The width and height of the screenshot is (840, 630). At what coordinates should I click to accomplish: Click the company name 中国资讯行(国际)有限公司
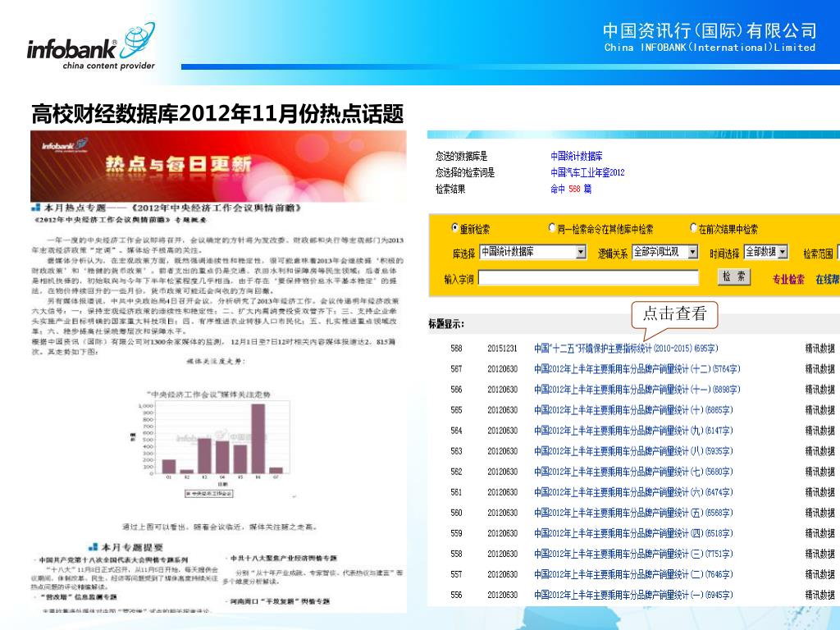pos(710,30)
